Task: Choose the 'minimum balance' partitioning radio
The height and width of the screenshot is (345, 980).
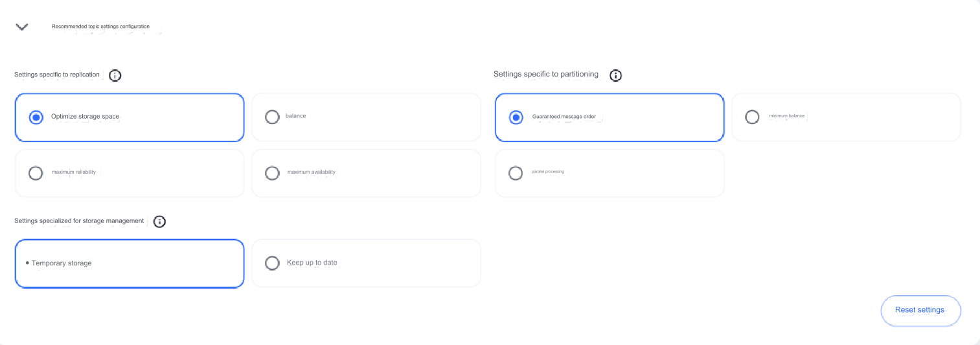Action: [752, 117]
